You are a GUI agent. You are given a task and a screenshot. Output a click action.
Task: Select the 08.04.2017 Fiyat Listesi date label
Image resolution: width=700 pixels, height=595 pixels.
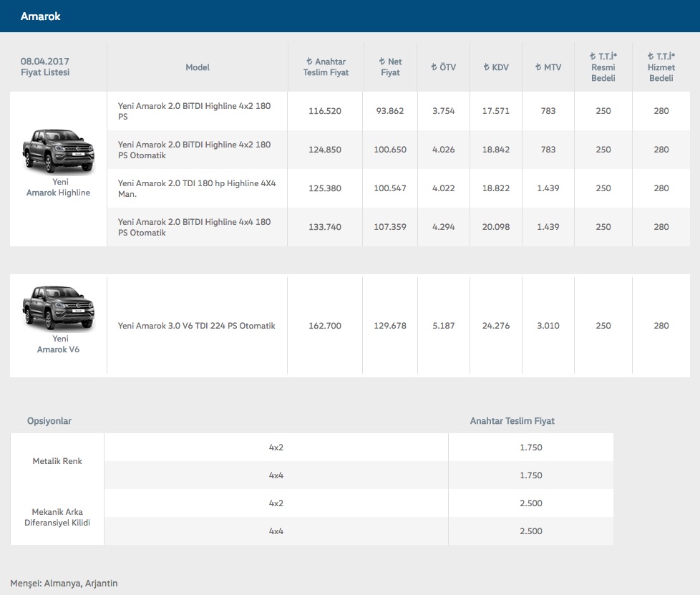[x=45, y=67]
